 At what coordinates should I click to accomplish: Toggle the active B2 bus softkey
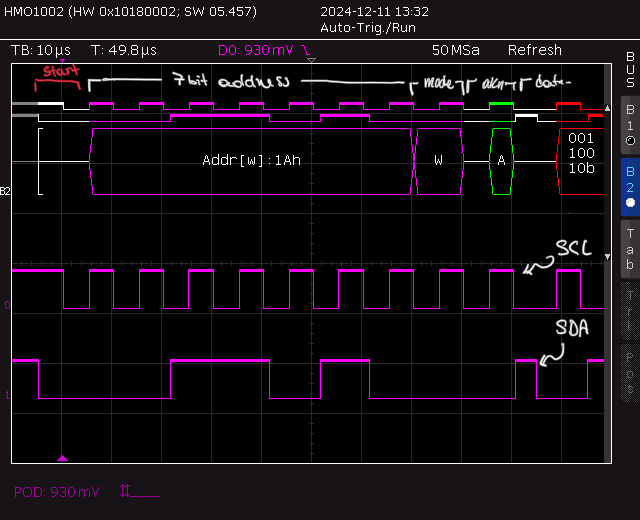pyautogui.click(x=629, y=185)
